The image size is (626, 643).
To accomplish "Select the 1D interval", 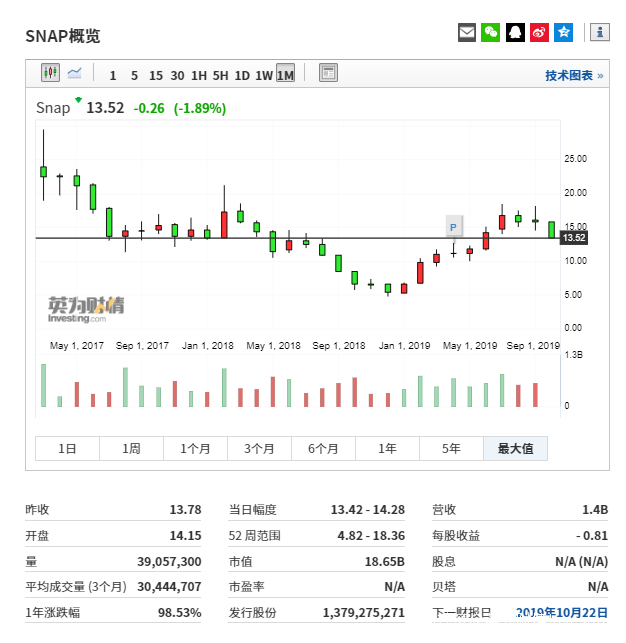I will pyautogui.click(x=242, y=75).
